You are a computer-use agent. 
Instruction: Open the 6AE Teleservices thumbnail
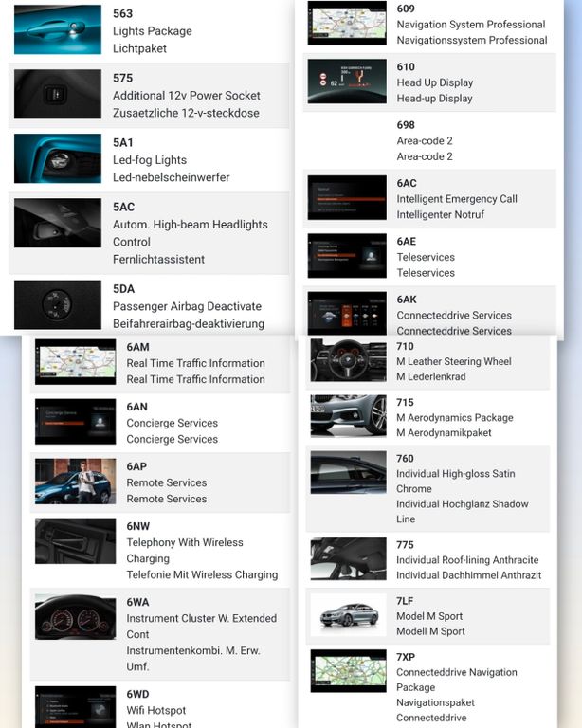(347, 256)
